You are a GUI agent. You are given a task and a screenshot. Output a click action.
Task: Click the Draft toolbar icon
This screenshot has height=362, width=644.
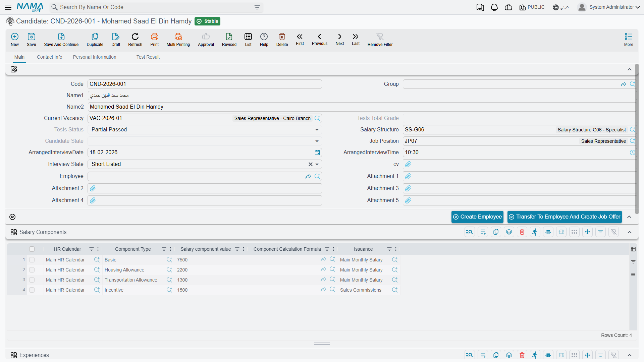coord(116,39)
